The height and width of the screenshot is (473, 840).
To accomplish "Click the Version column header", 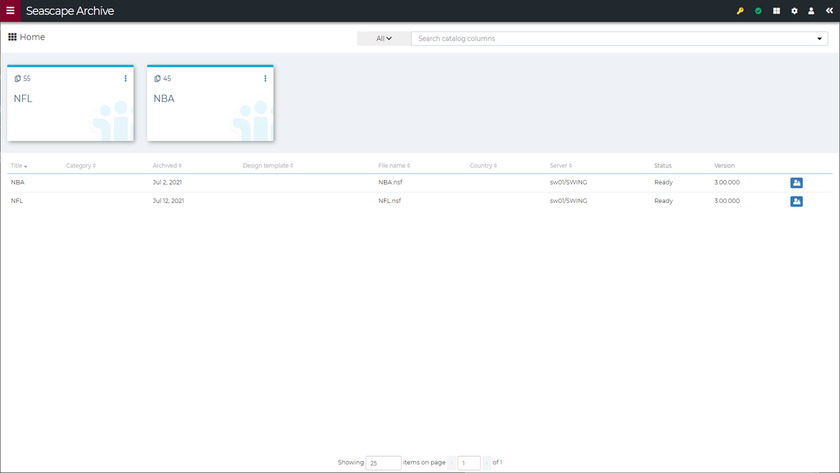I will click(724, 166).
